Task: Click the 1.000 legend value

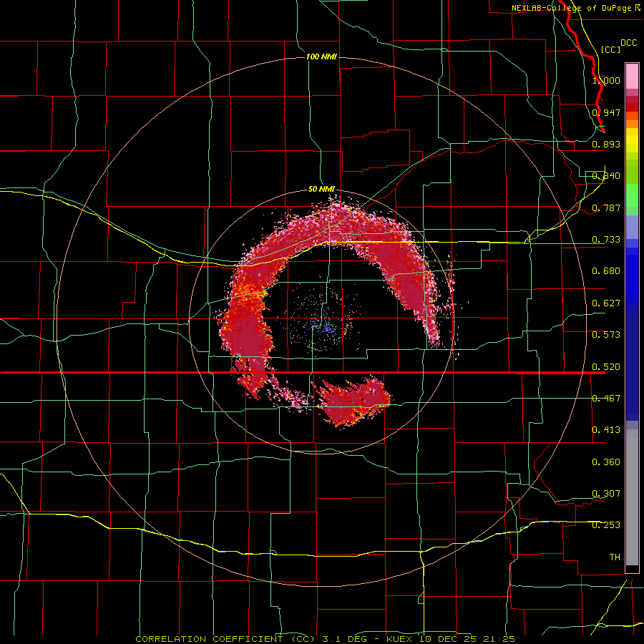Action: pos(606,80)
